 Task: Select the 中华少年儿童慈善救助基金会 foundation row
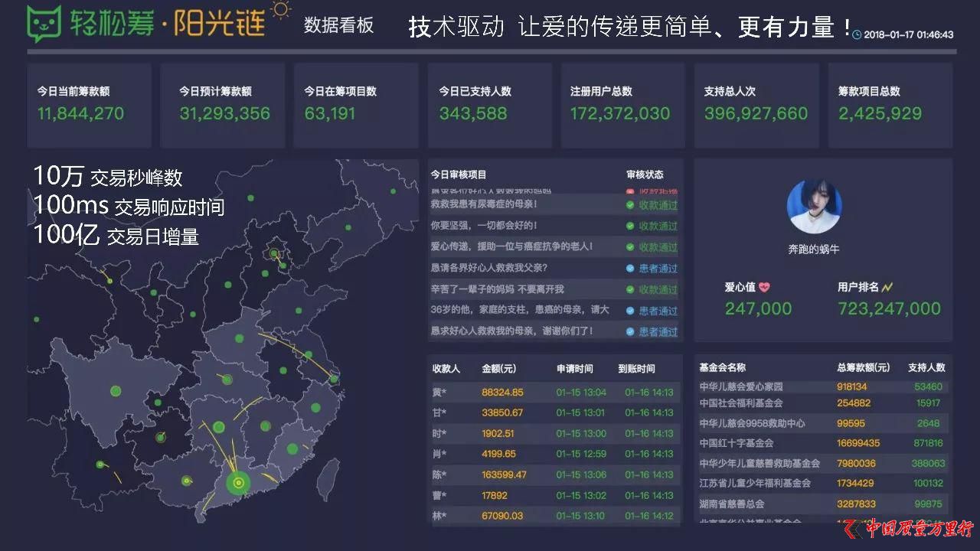[x=823, y=464]
